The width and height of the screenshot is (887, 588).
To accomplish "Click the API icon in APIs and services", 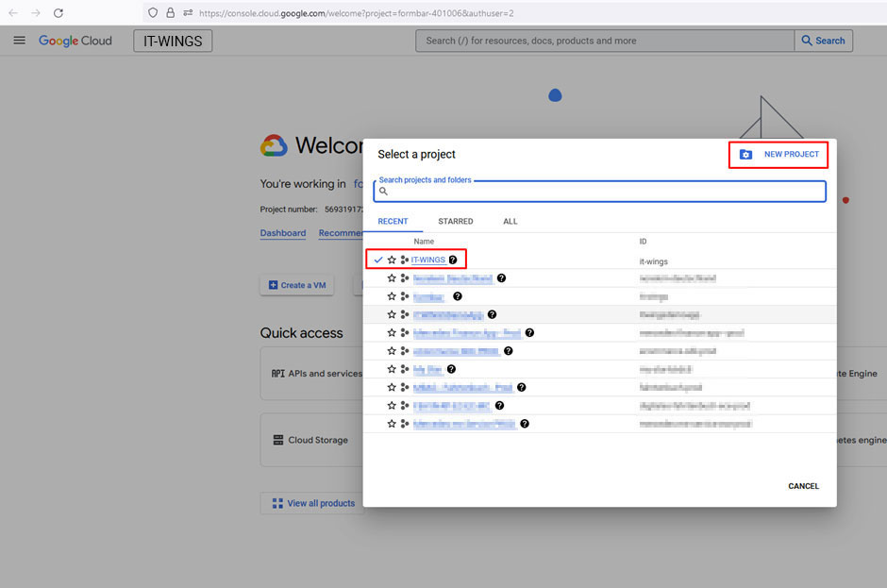I will tap(277, 374).
